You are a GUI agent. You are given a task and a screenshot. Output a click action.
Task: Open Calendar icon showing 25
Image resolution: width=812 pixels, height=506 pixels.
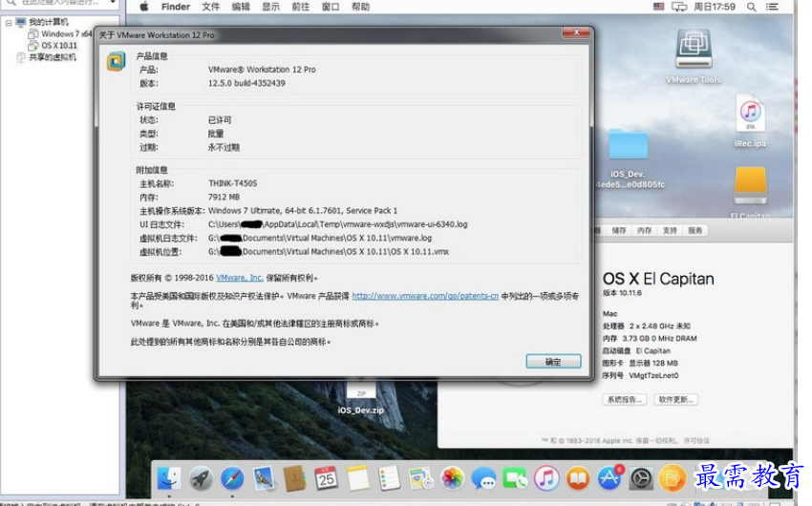coord(327,478)
